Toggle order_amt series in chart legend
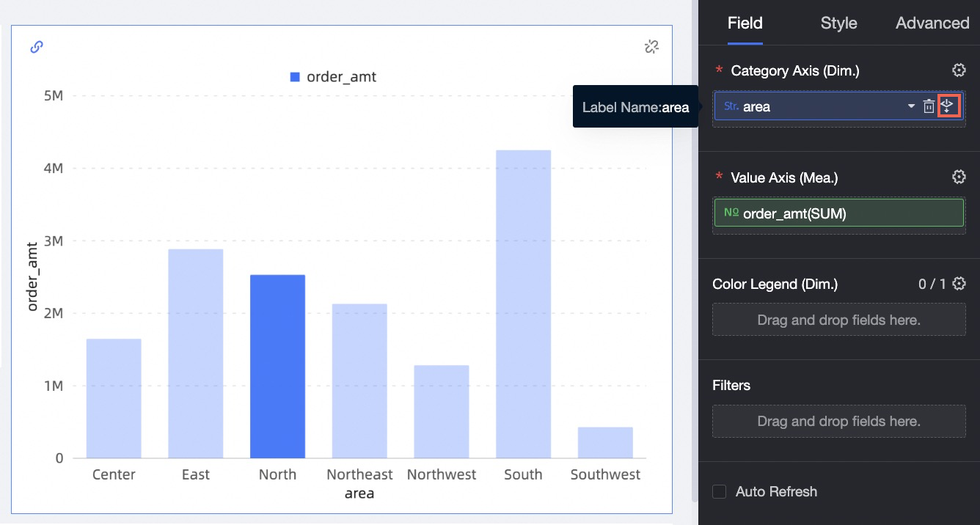Viewport: 980px width, 525px height. coord(333,77)
